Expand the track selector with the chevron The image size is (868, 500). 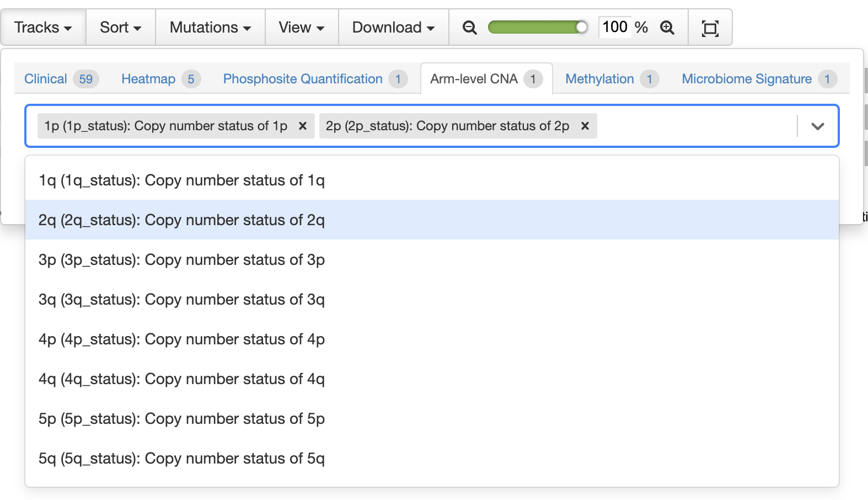click(818, 126)
